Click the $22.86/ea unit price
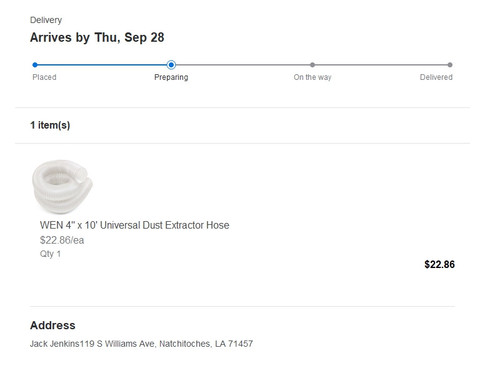The height and width of the screenshot is (391, 500). click(x=62, y=240)
